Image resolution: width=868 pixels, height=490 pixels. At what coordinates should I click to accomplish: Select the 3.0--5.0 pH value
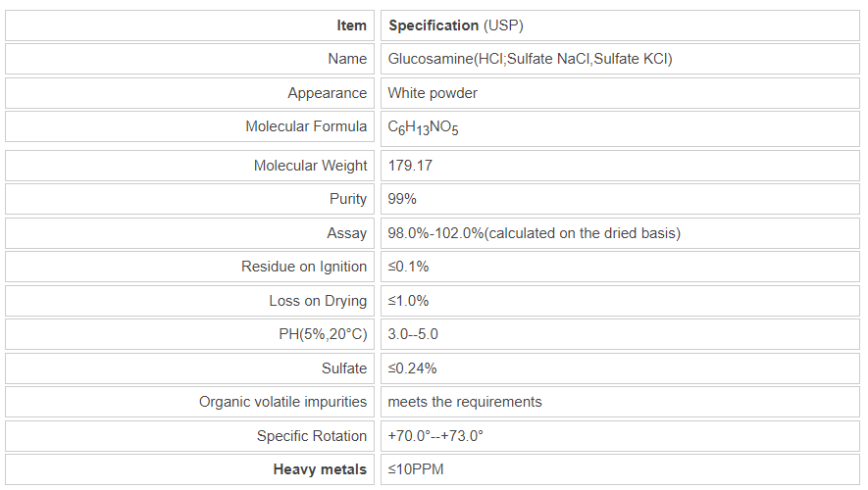413,334
